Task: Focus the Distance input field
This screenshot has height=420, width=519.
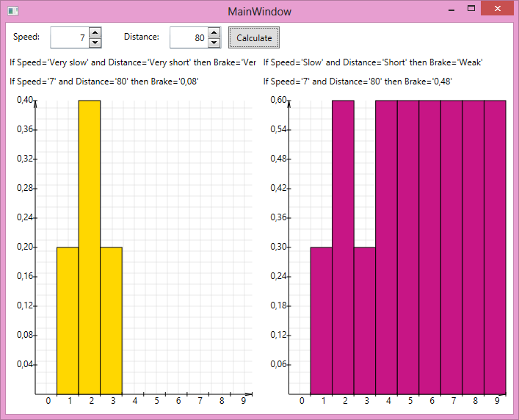Action: [x=188, y=37]
